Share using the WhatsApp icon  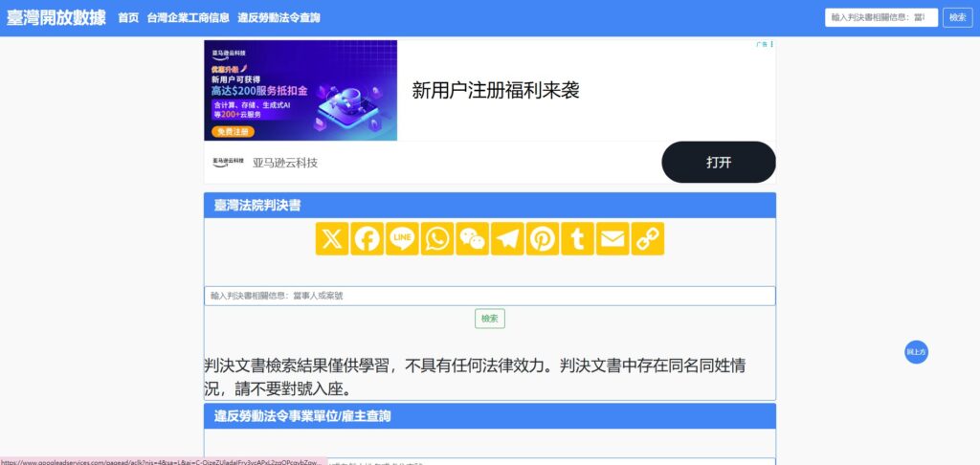[x=436, y=239]
